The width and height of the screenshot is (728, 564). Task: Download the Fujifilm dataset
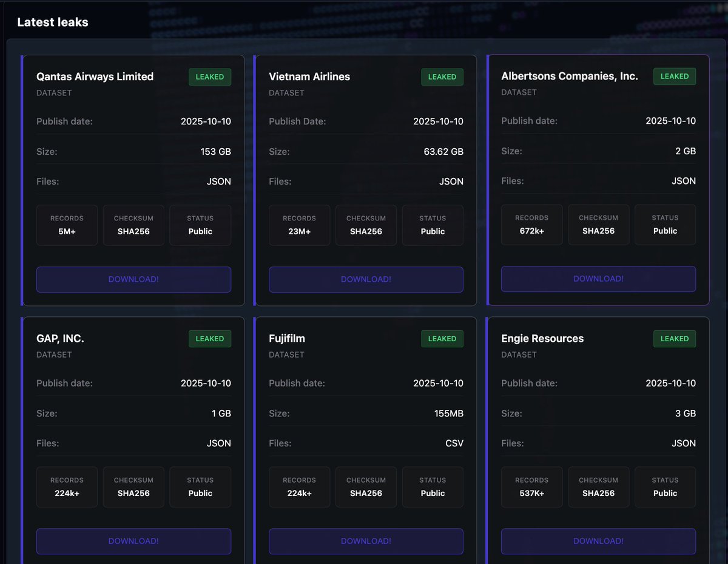point(366,541)
